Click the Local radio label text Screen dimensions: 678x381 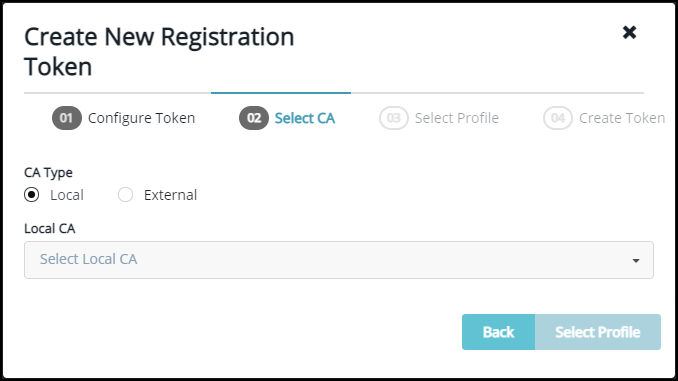(67, 195)
